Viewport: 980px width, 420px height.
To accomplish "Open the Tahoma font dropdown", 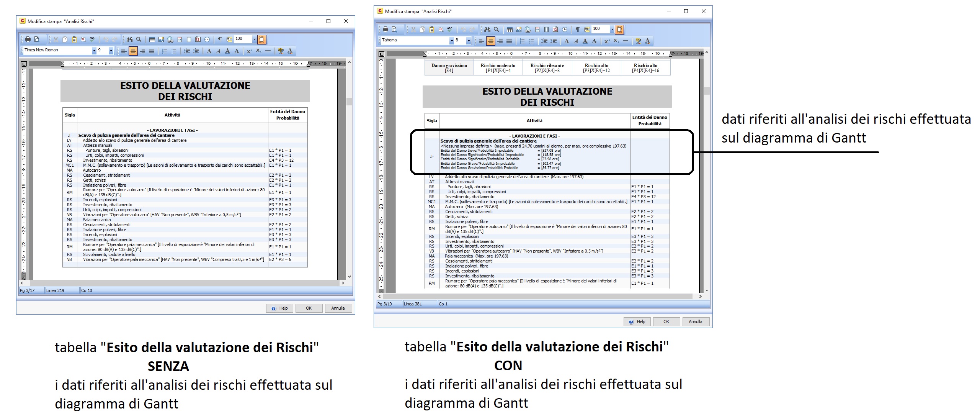I will pos(452,41).
